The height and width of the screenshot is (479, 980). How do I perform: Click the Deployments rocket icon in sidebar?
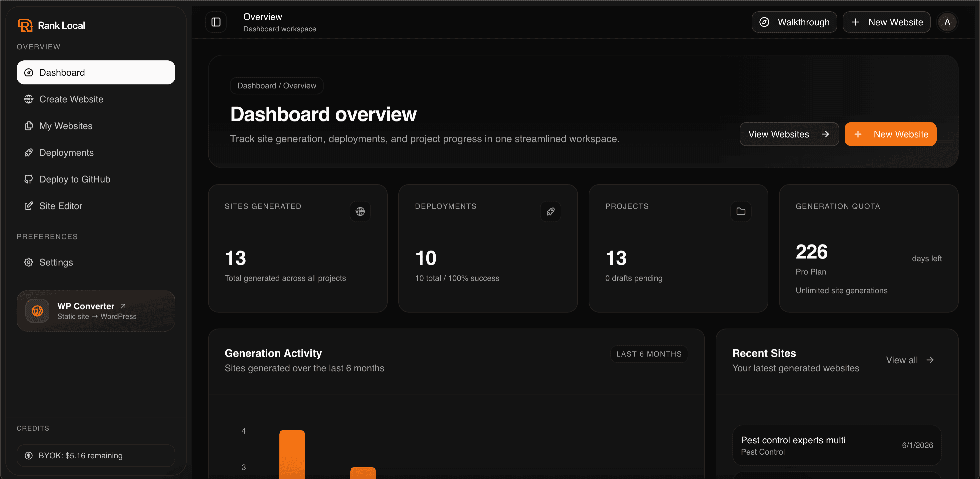(29, 152)
